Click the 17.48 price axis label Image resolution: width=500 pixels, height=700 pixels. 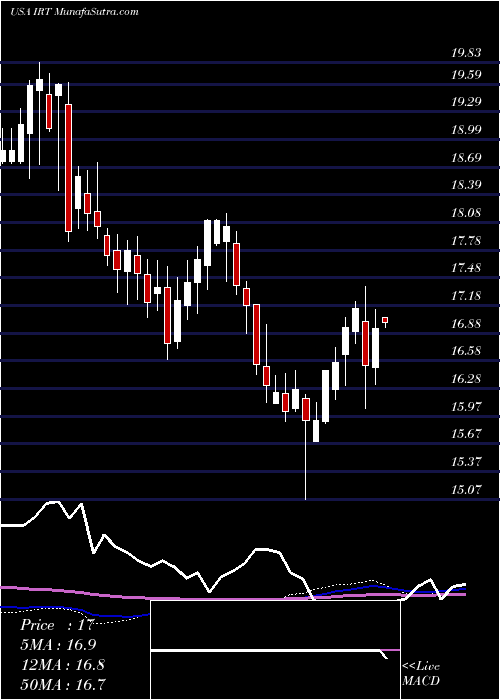pyautogui.click(x=466, y=268)
